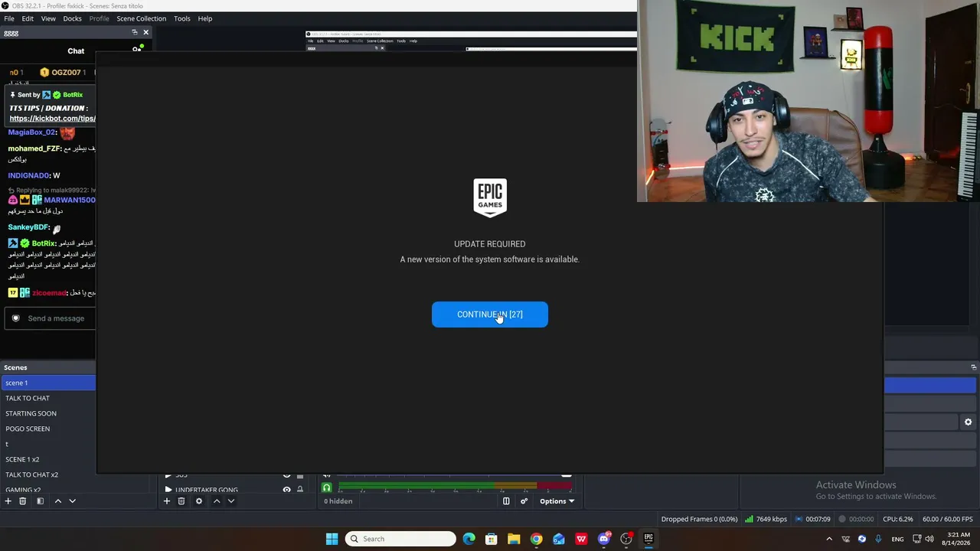Open Google Chrome from the taskbar
The width and height of the screenshot is (980, 551).
[x=537, y=539]
